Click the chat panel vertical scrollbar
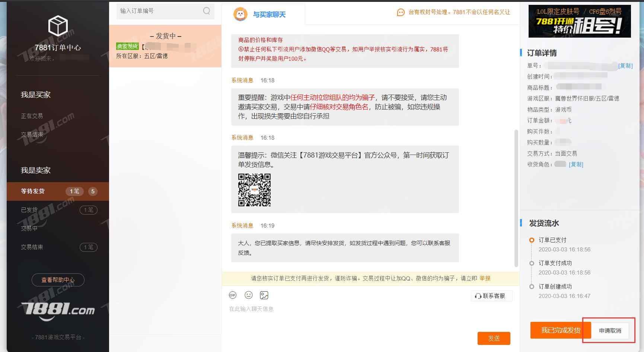The height and width of the screenshot is (352, 644). 516,198
